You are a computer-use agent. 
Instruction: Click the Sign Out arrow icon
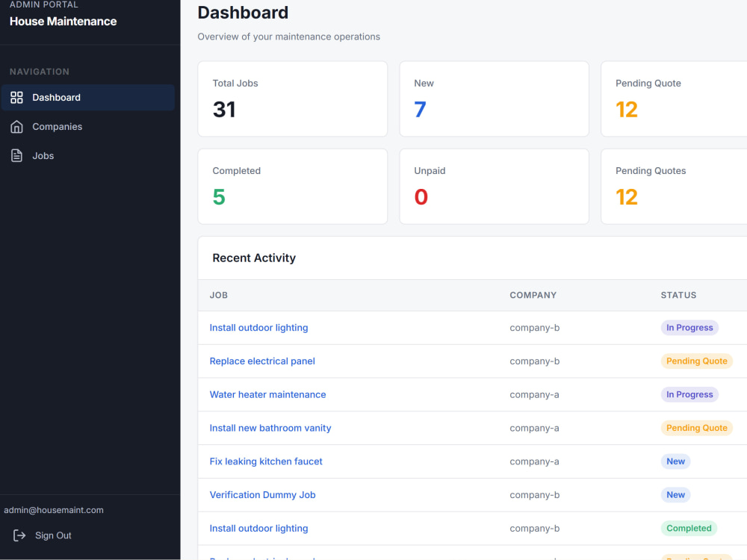19,535
